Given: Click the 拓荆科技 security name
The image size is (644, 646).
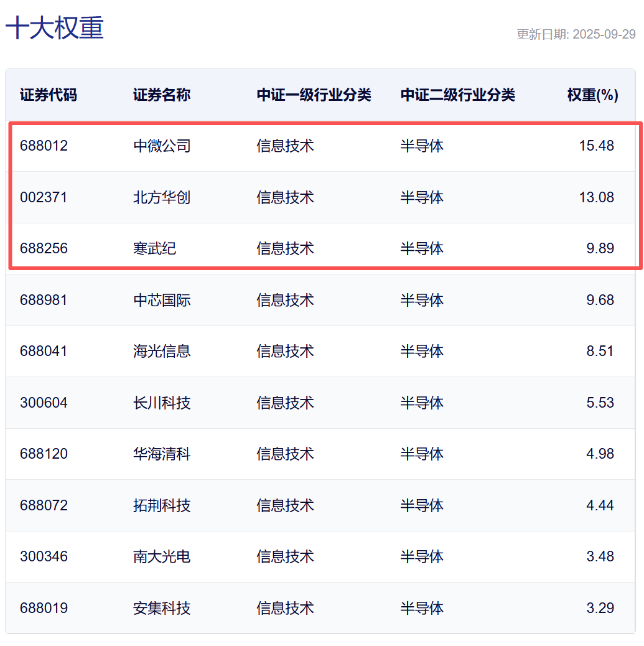Looking at the screenshot, I should click(162, 505).
